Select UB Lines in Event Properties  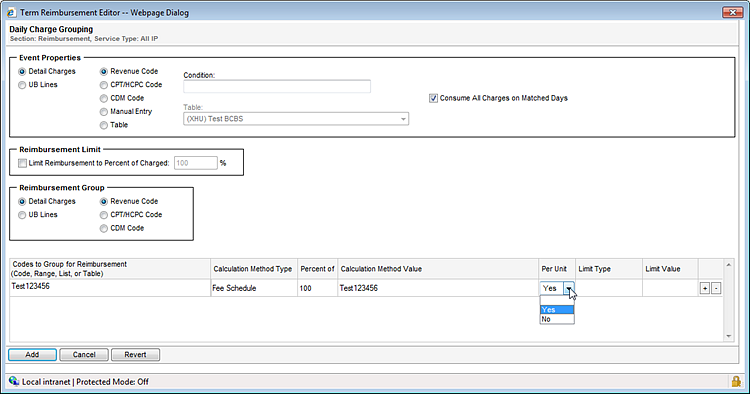tap(22, 85)
